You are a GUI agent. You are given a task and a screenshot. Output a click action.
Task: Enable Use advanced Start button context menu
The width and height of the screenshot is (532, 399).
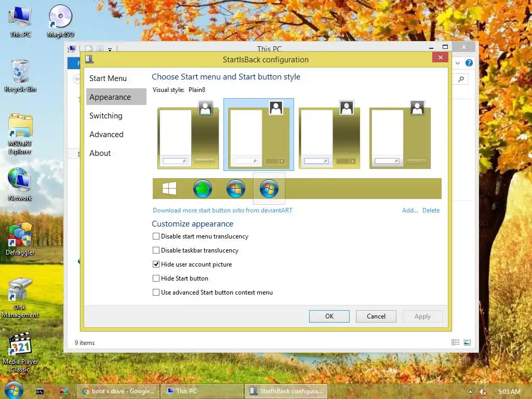[x=156, y=292]
